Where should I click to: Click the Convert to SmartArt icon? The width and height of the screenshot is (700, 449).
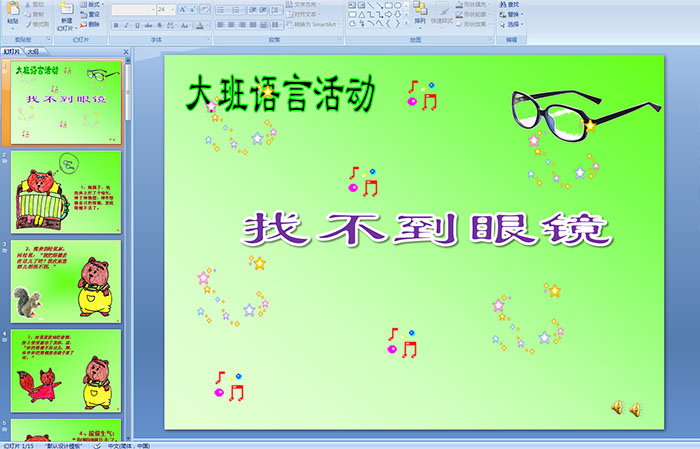click(x=289, y=24)
